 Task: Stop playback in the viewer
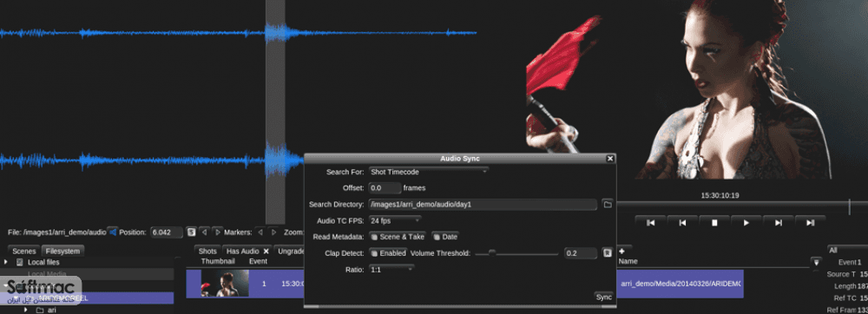tap(714, 223)
